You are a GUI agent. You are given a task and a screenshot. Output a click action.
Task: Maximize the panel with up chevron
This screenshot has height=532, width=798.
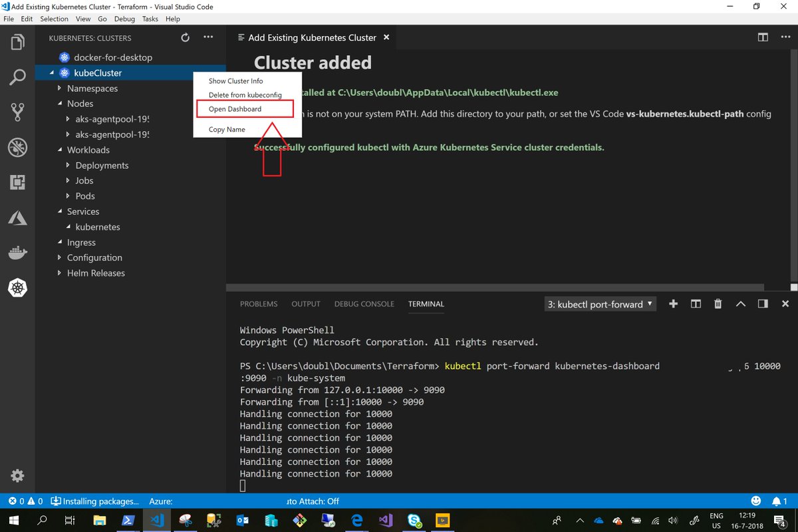[740, 304]
